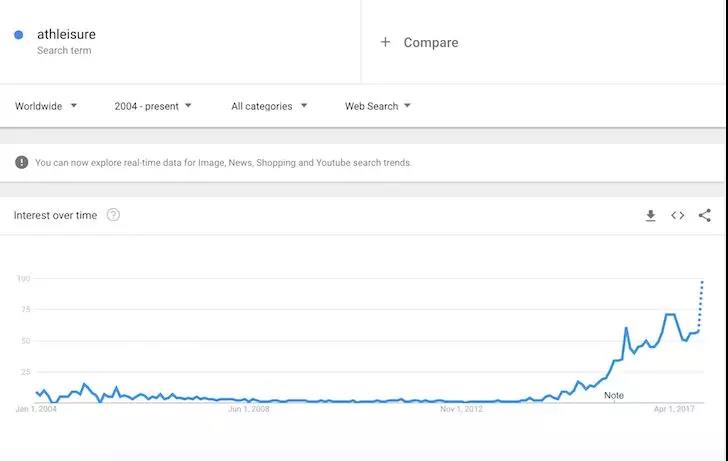Open the 2004 - present date range dropdown

[153, 106]
